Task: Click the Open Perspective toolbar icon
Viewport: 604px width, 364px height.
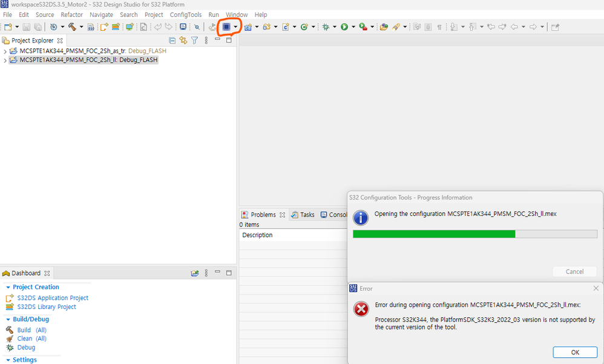Action: click(555, 27)
